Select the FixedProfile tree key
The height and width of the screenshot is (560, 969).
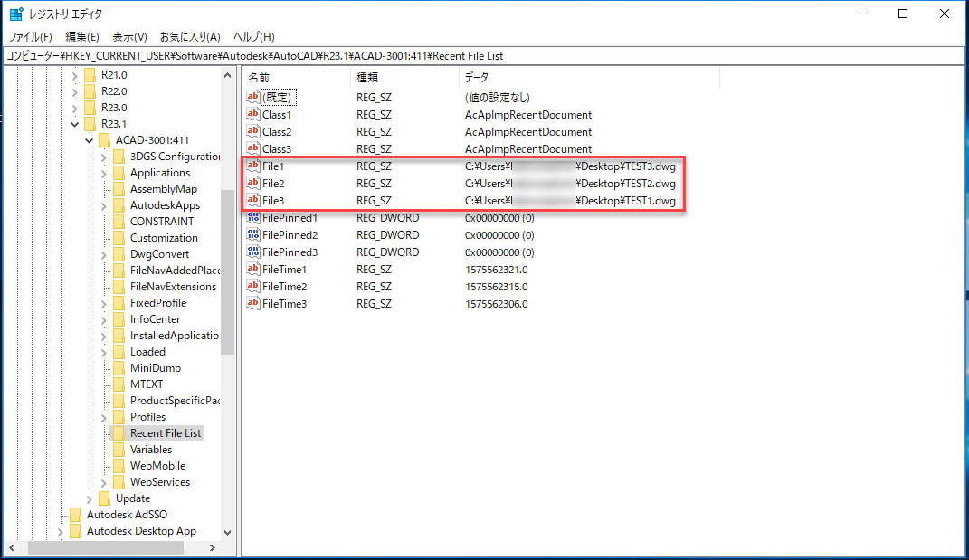tap(158, 303)
